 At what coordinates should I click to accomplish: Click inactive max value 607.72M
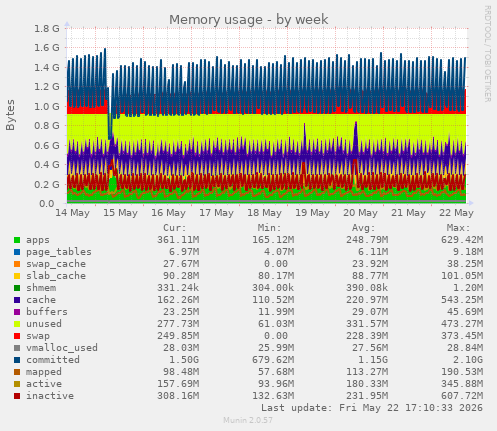click(462, 396)
